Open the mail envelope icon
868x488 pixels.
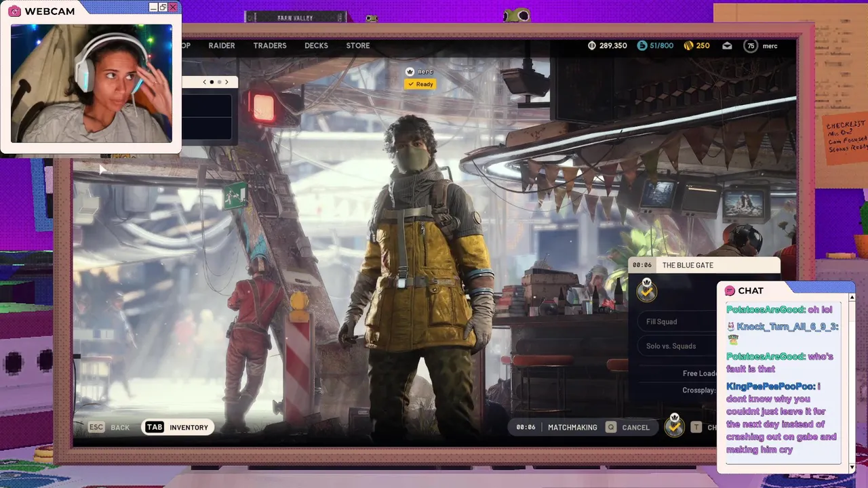[727, 45]
